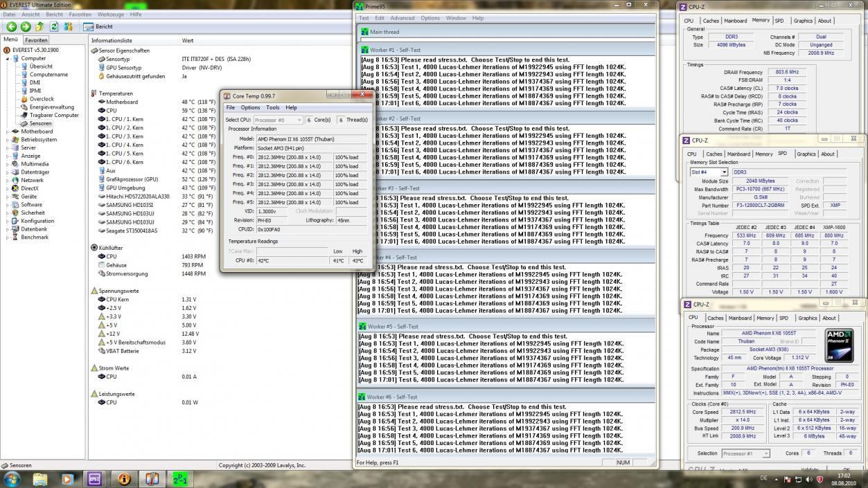Click the Core Temp thermometer taskbar icon

coord(152,478)
